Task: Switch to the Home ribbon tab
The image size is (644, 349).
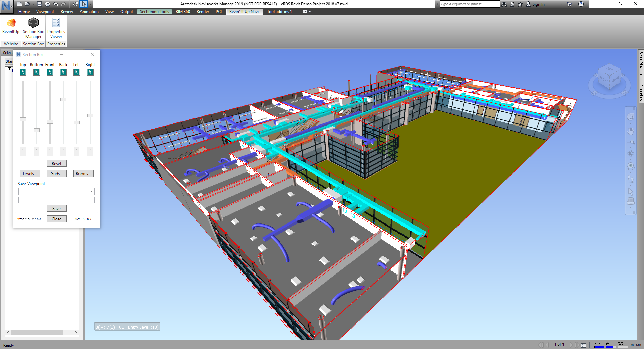Action: pyautogui.click(x=24, y=12)
